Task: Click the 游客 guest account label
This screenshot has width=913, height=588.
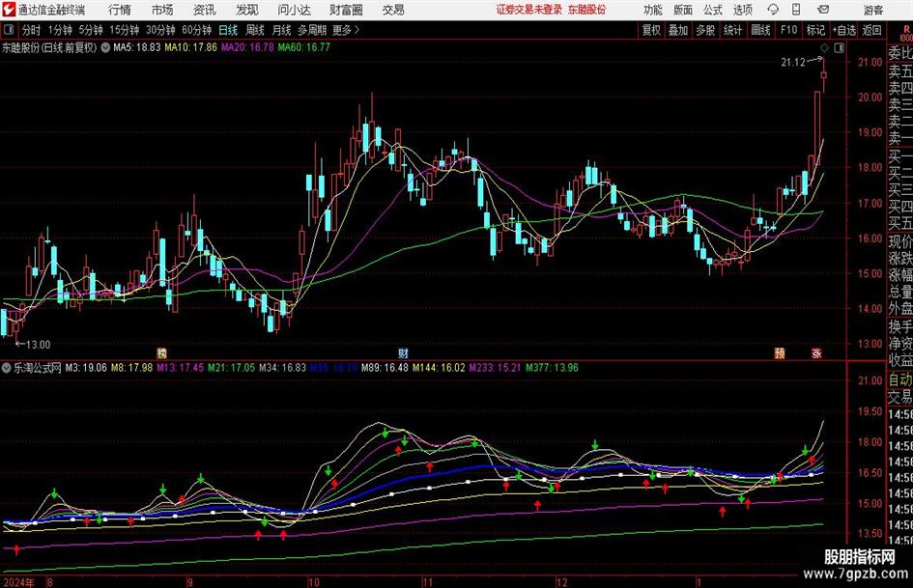Action: click(872, 10)
